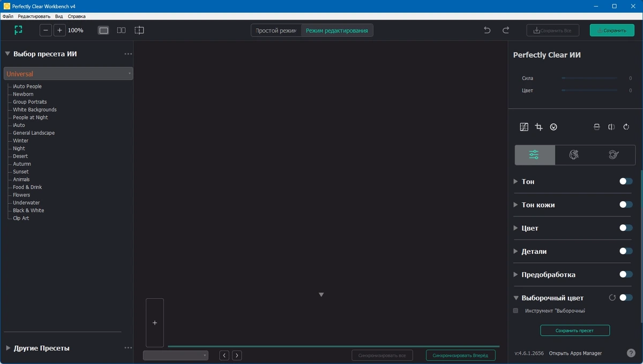643x364 pixels.
Task: Collapse the Выбор пресета ИИ panel
Action: pyautogui.click(x=8, y=54)
